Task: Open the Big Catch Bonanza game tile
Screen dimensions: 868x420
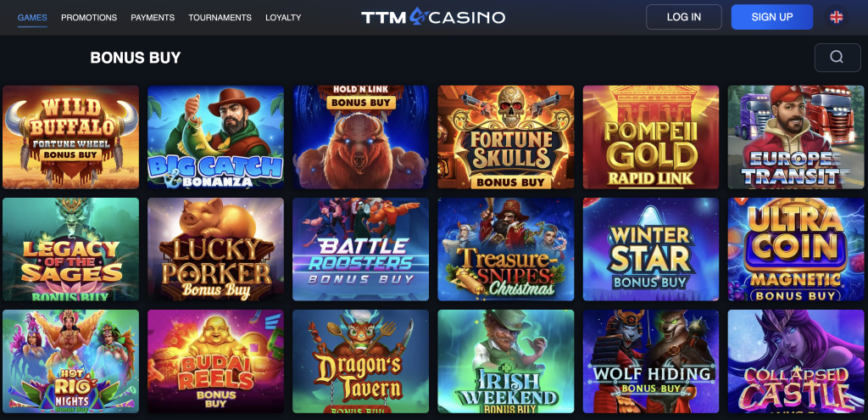Action: pos(216,137)
